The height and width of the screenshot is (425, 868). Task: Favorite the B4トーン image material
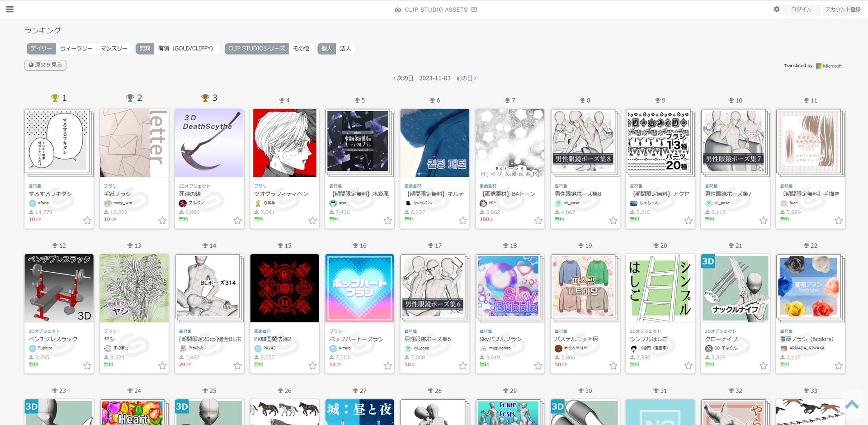tap(538, 221)
